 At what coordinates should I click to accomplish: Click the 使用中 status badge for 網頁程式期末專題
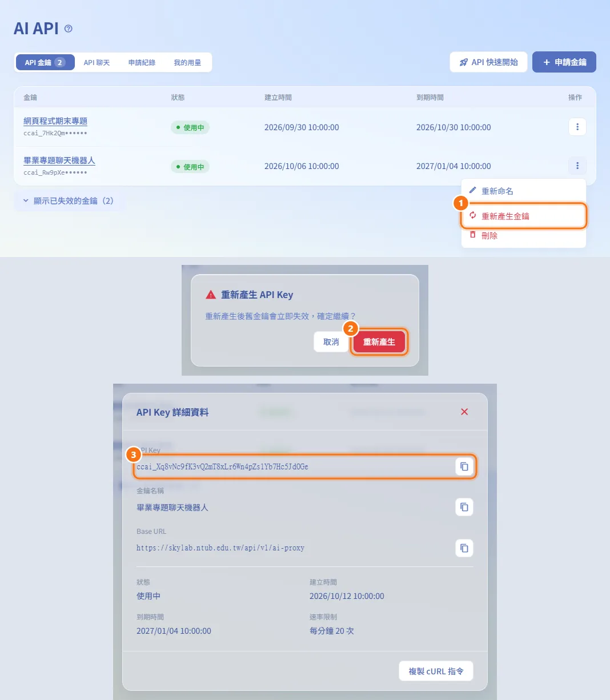click(190, 127)
